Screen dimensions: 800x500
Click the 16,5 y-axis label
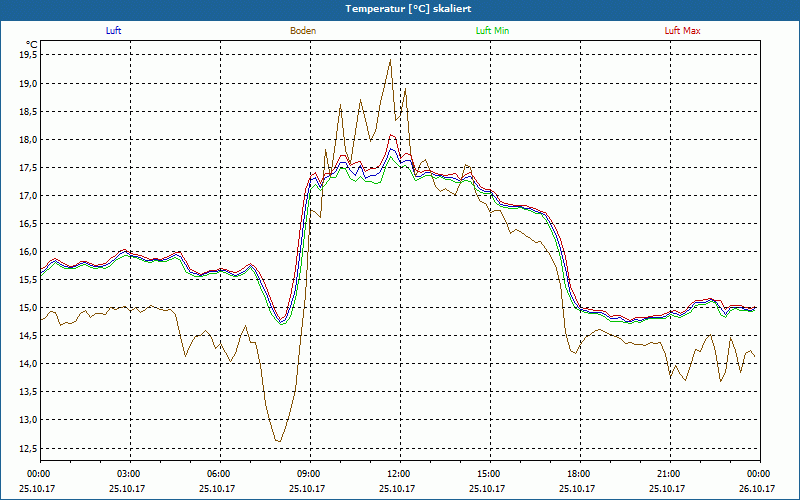[28, 223]
